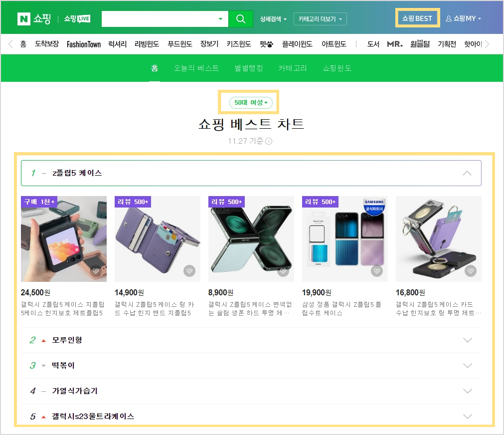This screenshot has height=435, width=504.
Task: Expand rank 3 떡볶이 row
Action: [x=251, y=366]
